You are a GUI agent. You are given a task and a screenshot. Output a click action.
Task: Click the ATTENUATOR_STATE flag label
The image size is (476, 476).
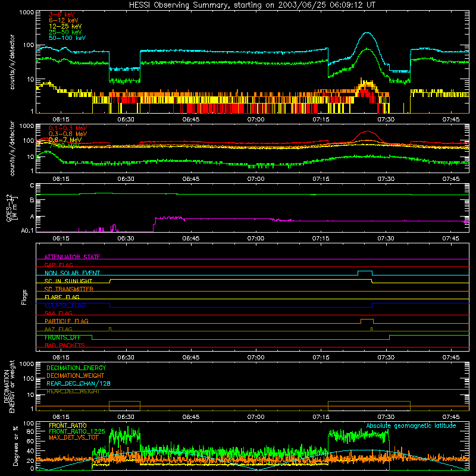coord(72,257)
